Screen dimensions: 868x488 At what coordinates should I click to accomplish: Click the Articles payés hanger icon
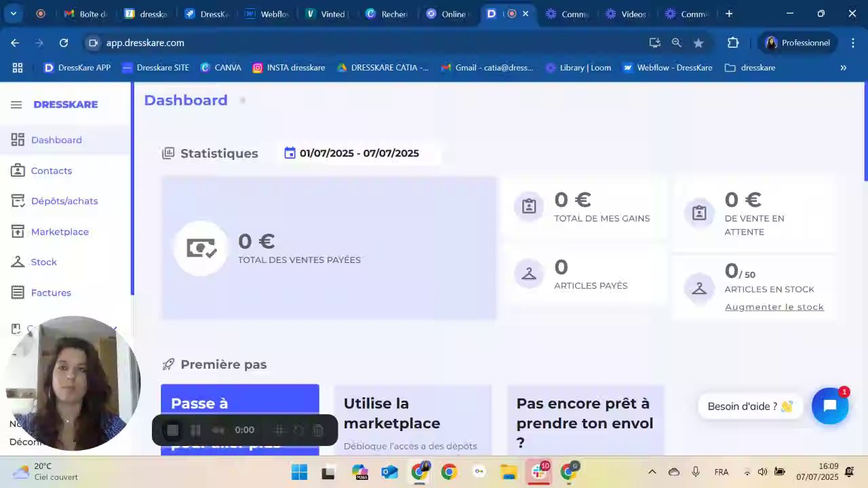tap(529, 274)
